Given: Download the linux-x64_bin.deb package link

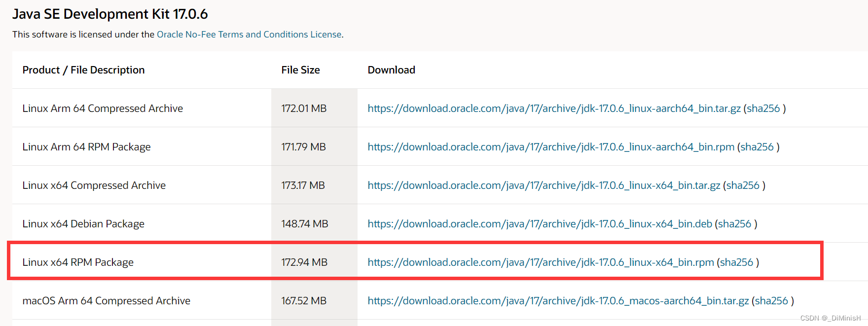Looking at the screenshot, I should [540, 224].
